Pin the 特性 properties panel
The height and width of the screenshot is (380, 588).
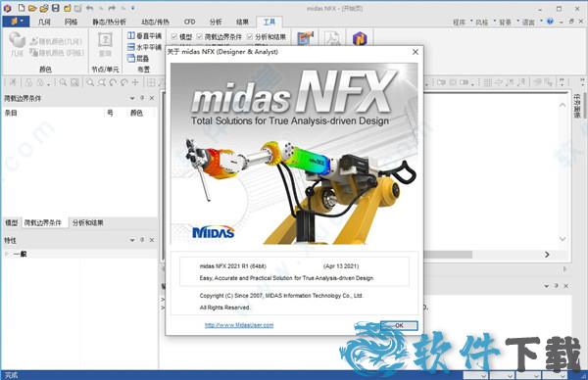[x=142, y=240]
